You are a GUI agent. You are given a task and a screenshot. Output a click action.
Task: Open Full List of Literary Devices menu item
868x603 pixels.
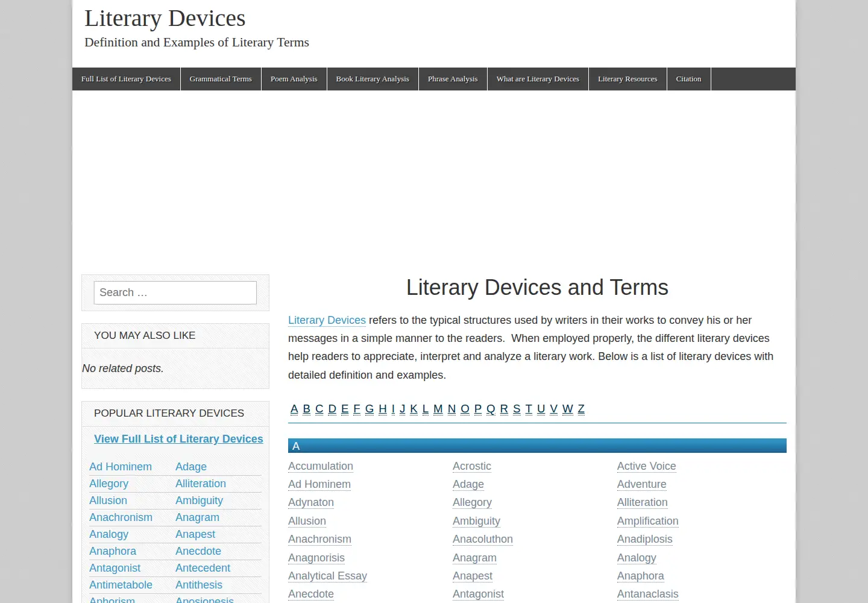point(126,79)
